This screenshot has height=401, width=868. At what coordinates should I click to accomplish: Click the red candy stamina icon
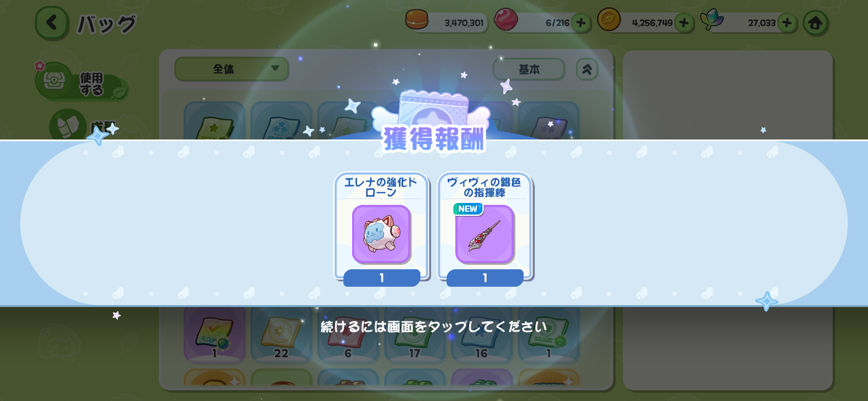click(506, 20)
